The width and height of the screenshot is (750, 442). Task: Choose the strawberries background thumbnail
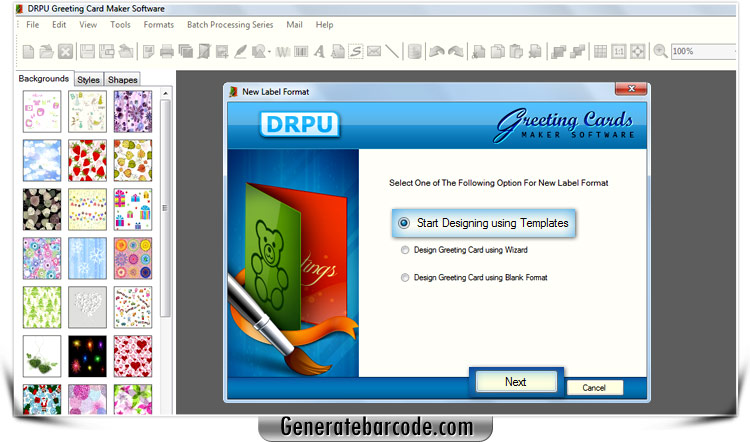click(x=87, y=160)
